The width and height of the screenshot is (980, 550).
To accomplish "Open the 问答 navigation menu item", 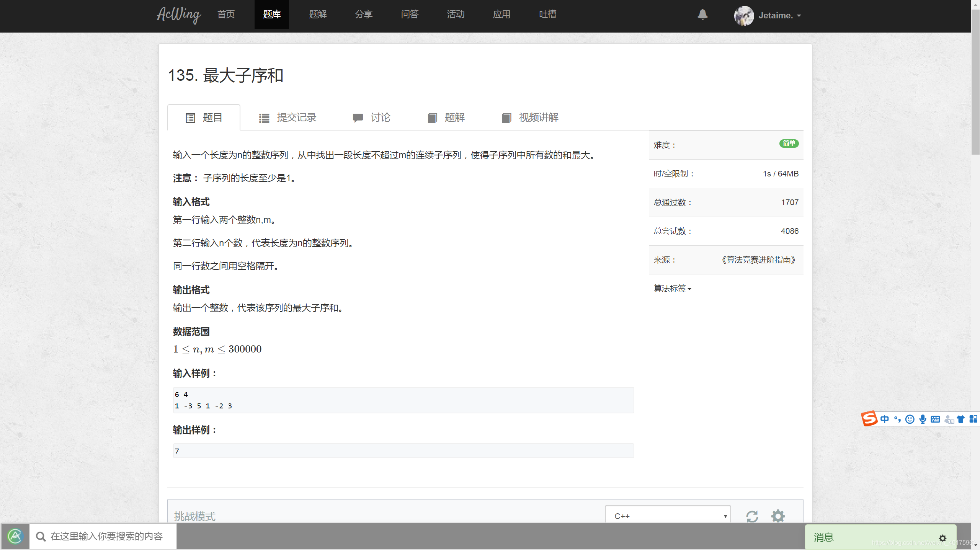I will click(410, 15).
